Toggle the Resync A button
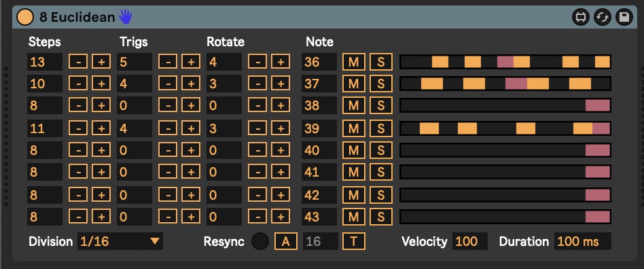Image resolution: width=644 pixels, height=269 pixels. 286,241
